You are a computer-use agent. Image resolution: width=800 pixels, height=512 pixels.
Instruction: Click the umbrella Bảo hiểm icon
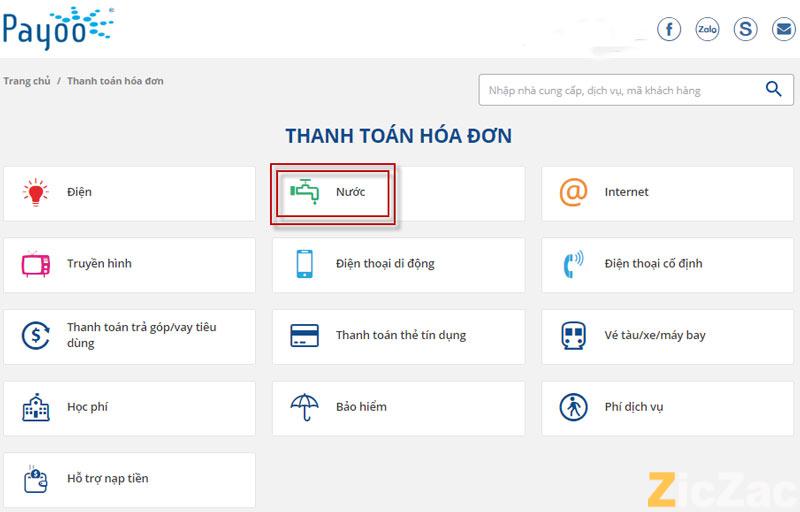(305, 407)
